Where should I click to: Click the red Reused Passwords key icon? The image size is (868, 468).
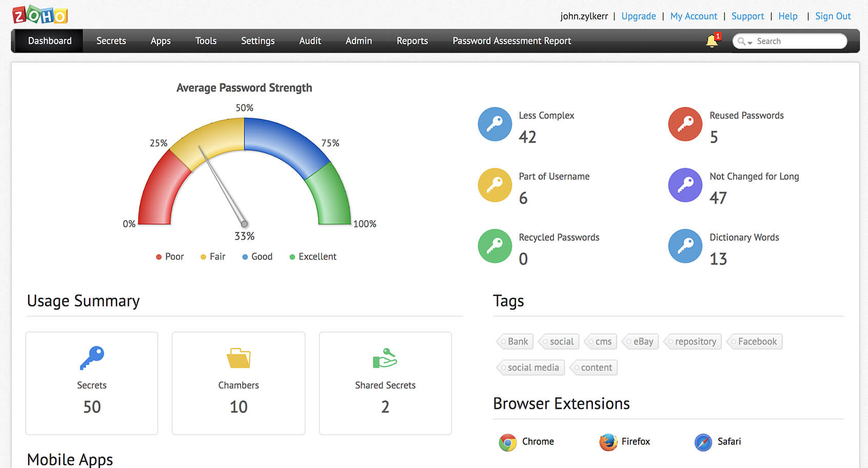[685, 124]
